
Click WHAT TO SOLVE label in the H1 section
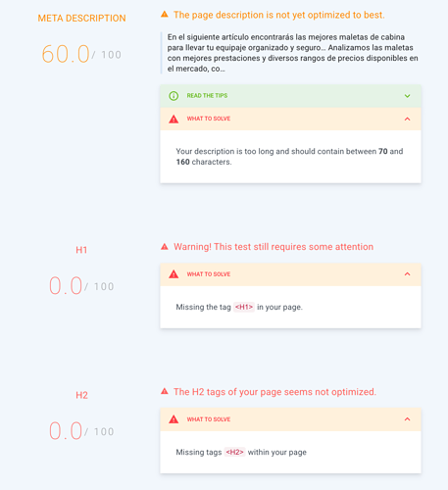pos(209,274)
